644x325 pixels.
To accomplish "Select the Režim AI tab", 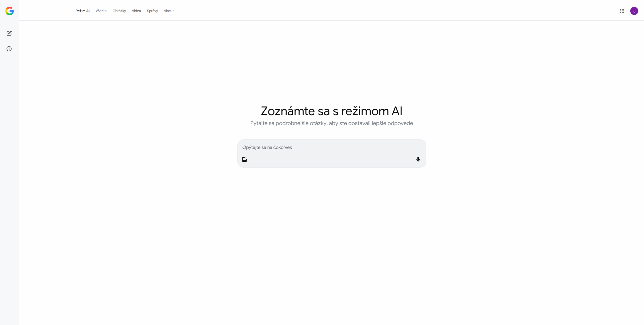I will [x=83, y=11].
